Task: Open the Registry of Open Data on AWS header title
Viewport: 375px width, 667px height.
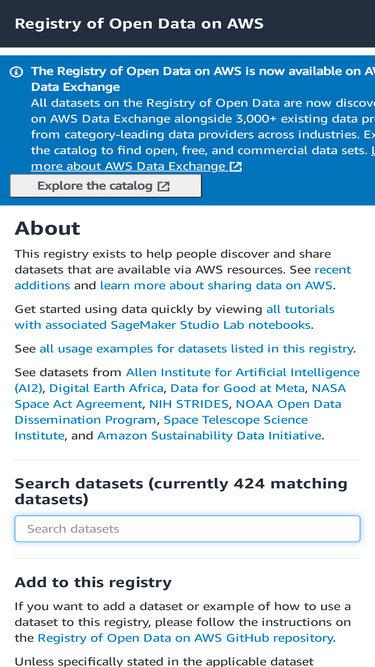Action: pyautogui.click(x=139, y=23)
